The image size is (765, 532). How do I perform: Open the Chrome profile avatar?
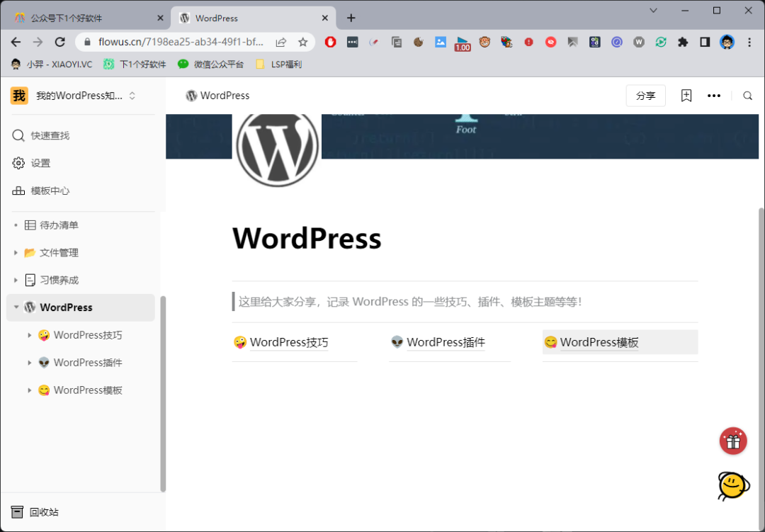727,42
